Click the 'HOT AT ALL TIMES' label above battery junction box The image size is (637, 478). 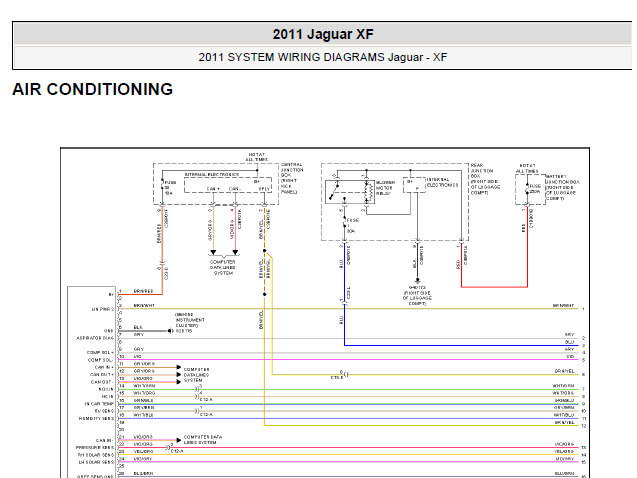coord(527,169)
